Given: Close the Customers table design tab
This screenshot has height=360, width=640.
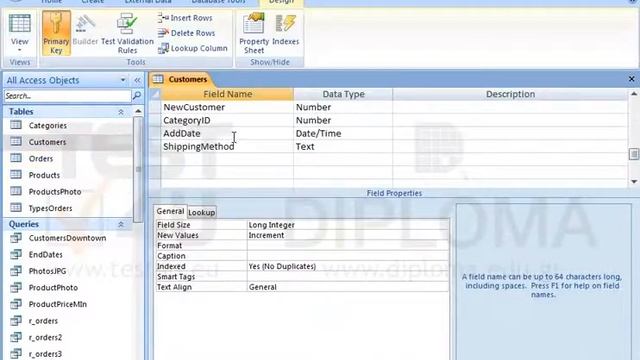Looking at the screenshot, I should point(631,79).
